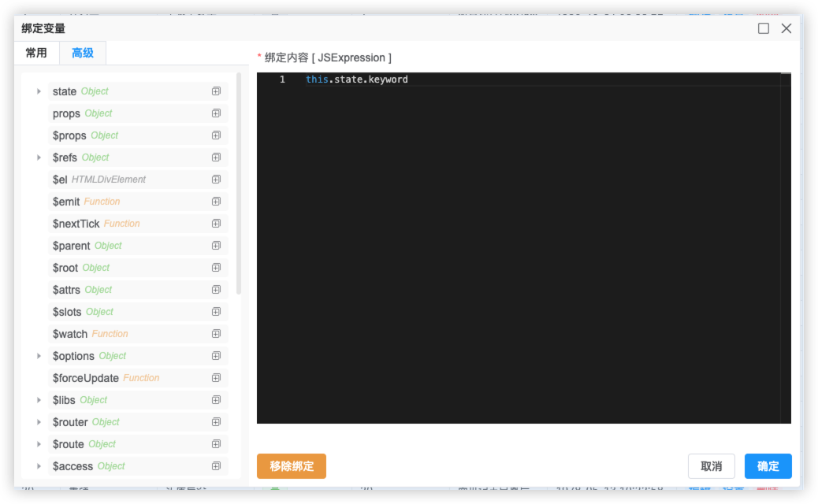Insert $emit Function with its plus icon
The image size is (818, 504).
[216, 201]
